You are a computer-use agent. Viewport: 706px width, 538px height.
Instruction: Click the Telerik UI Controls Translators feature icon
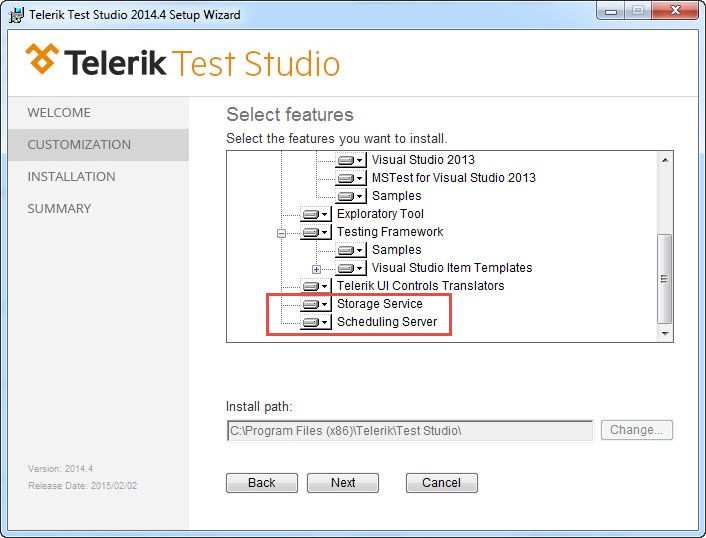tap(315, 286)
